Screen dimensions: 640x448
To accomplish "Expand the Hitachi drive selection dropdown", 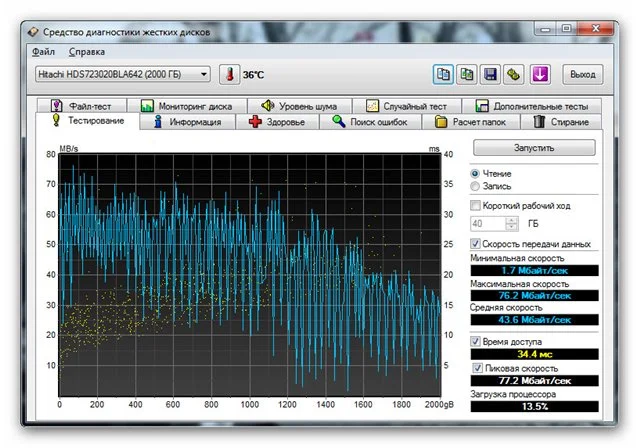I will point(204,74).
